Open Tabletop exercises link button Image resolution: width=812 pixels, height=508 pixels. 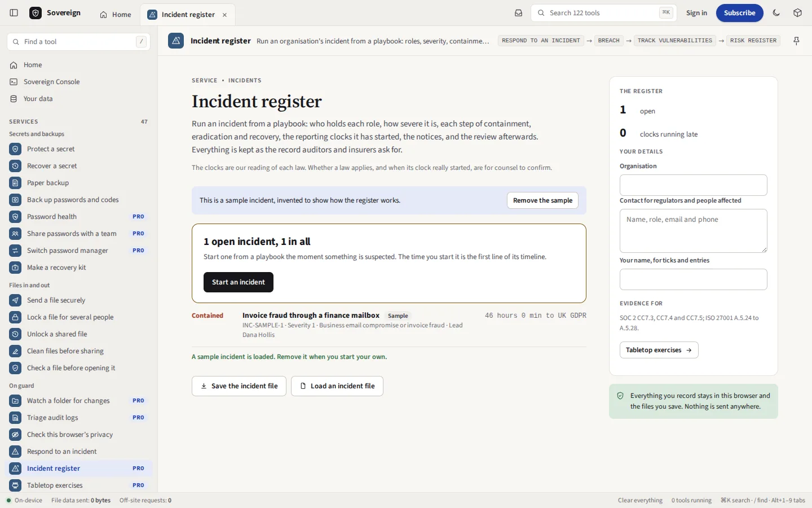(659, 350)
